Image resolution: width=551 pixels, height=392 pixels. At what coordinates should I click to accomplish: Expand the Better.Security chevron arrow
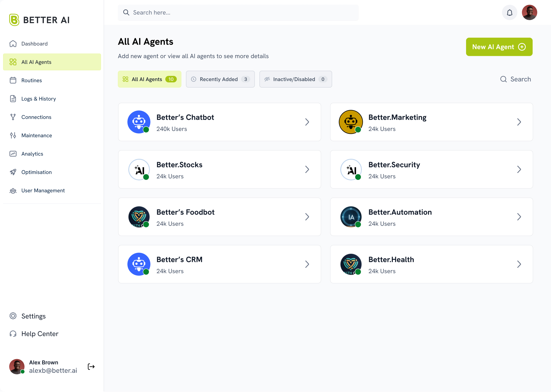[519, 169]
